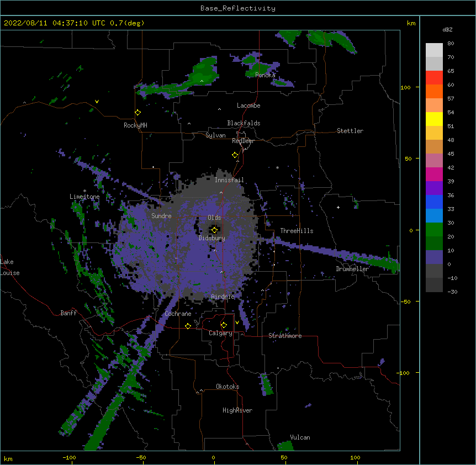Select the tan 48 dBZ legend swatch
The image size is (476, 465).
tap(434, 146)
